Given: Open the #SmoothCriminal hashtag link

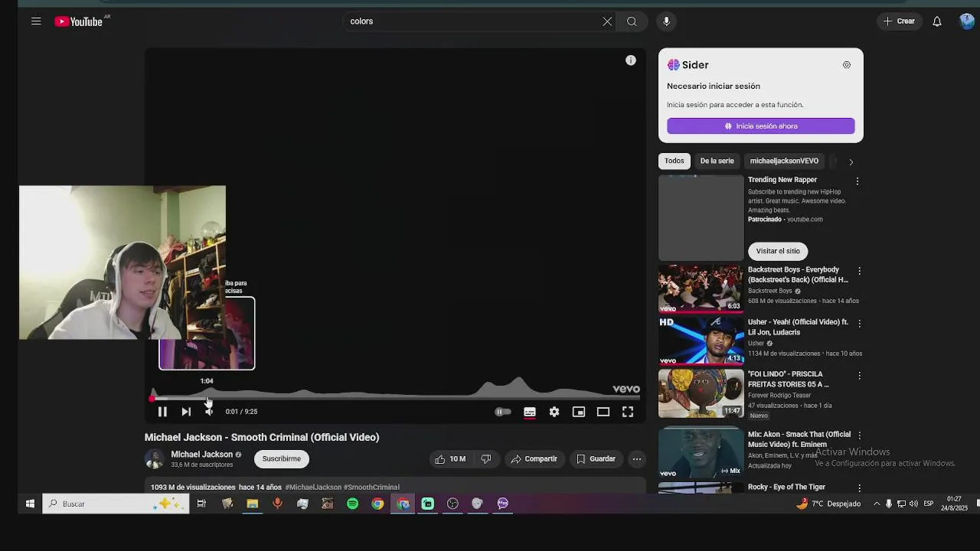Looking at the screenshot, I should point(372,487).
